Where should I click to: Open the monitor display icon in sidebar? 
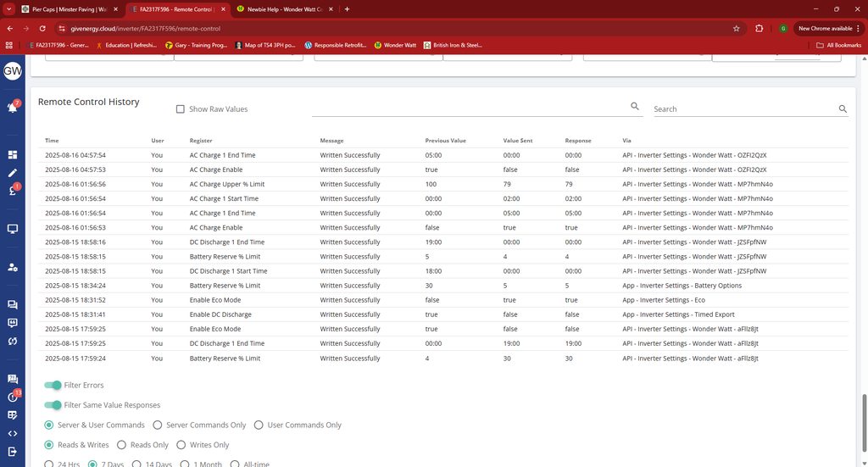(x=13, y=229)
